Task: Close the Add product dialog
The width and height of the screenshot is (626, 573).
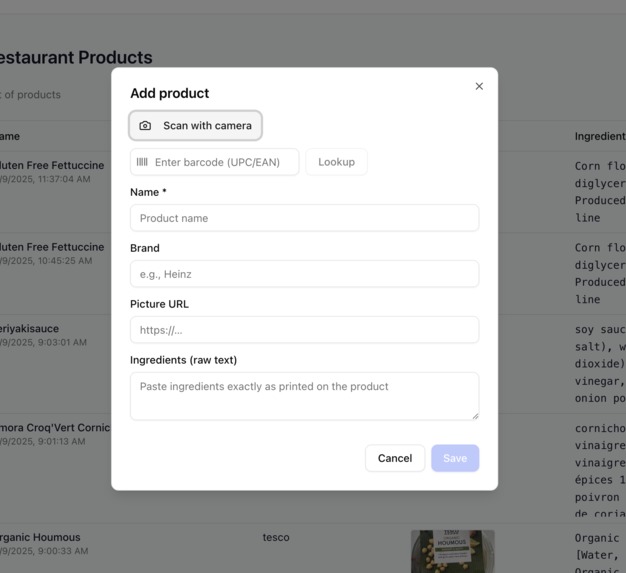Action: click(479, 86)
